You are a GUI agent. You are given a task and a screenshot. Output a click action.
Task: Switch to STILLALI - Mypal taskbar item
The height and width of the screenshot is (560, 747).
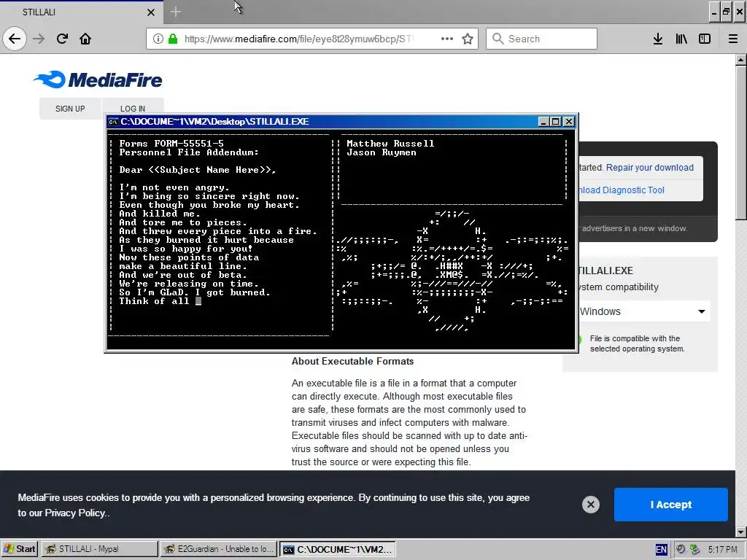point(99,549)
